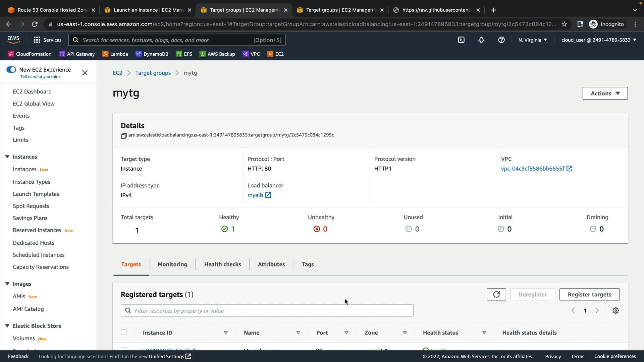Check the select-all targets checkbox

coord(124,333)
